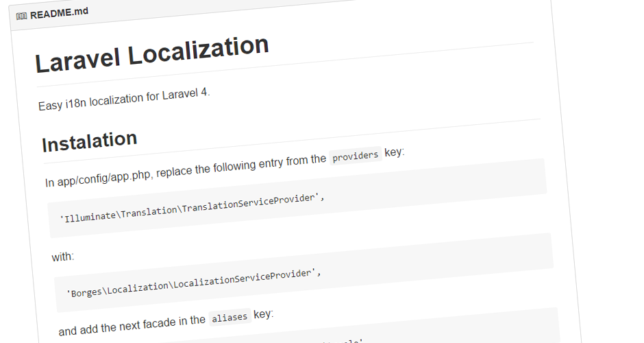The width and height of the screenshot is (644, 343).
Task: Select the README.md file name label
Action: (59, 13)
